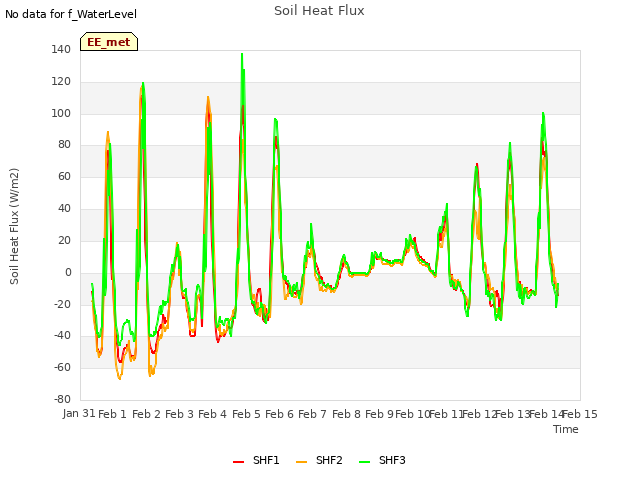Click the 100 y-axis tick label
Image resolution: width=640 pixels, height=480 pixels.
click(x=61, y=113)
